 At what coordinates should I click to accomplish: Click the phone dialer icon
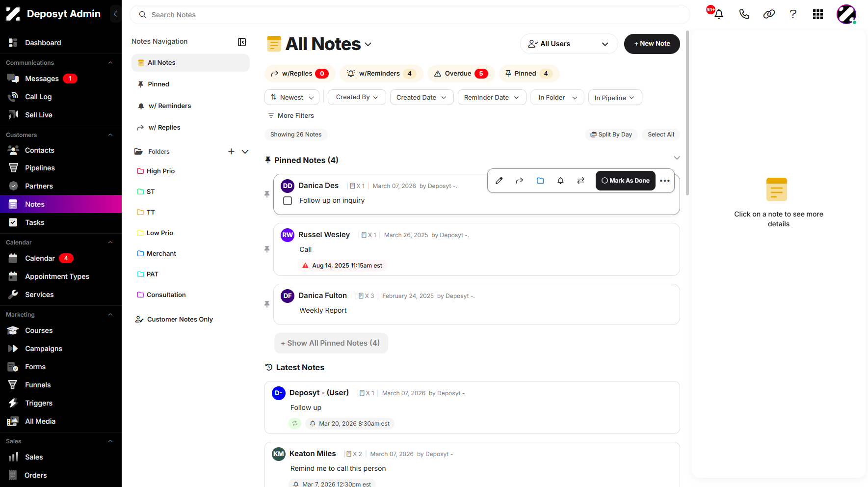(x=744, y=14)
